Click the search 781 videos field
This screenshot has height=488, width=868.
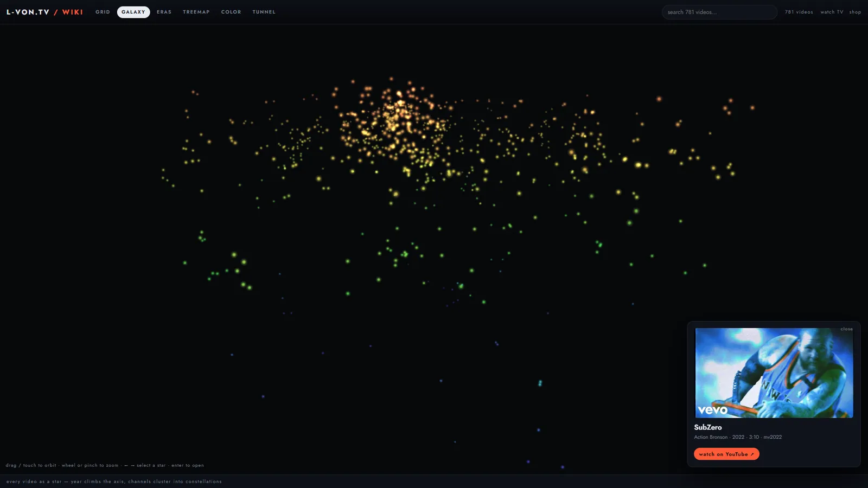(x=719, y=12)
